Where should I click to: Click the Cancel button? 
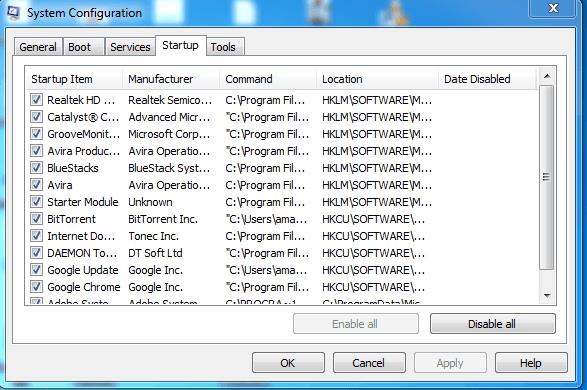[x=369, y=363]
